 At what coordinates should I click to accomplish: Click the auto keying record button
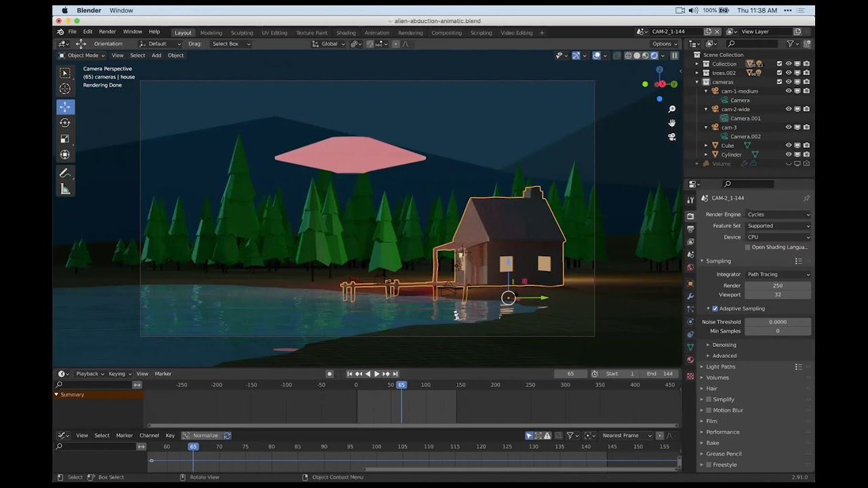pos(330,373)
